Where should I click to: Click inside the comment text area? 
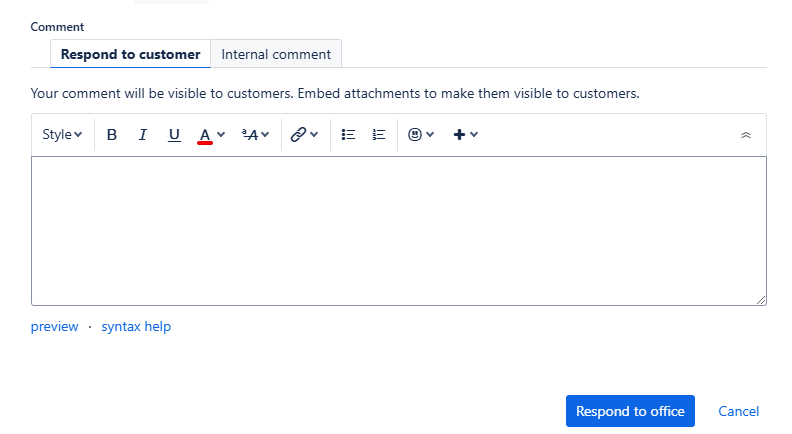coord(399,231)
